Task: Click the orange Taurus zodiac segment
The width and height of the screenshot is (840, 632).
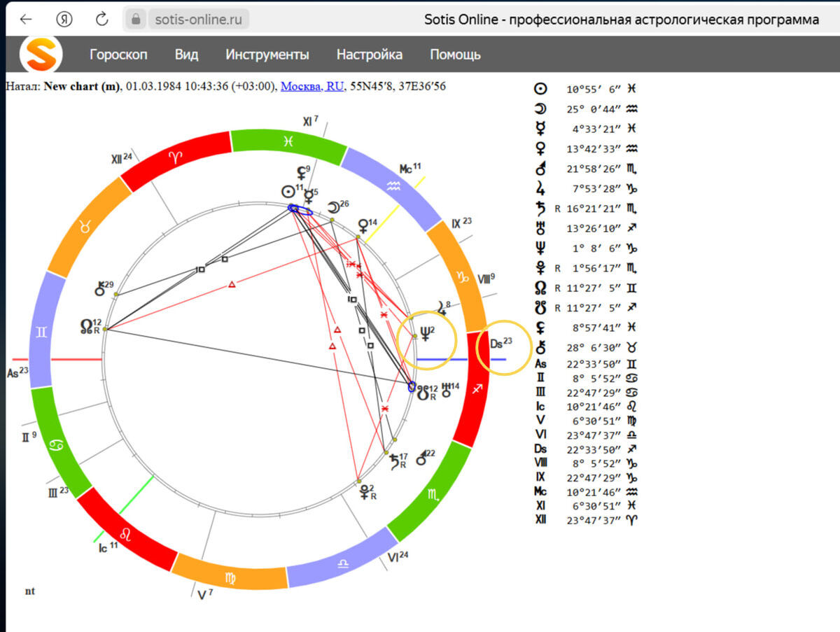Action: 86,227
